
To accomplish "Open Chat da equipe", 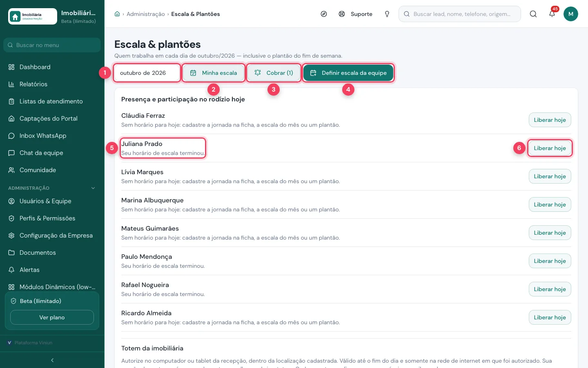I will (52, 153).
